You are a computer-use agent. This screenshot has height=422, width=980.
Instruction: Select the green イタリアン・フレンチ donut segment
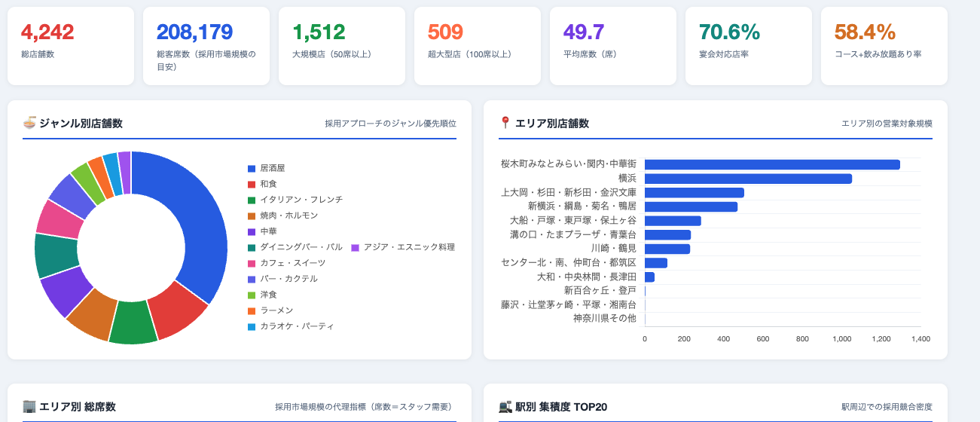[133, 323]
